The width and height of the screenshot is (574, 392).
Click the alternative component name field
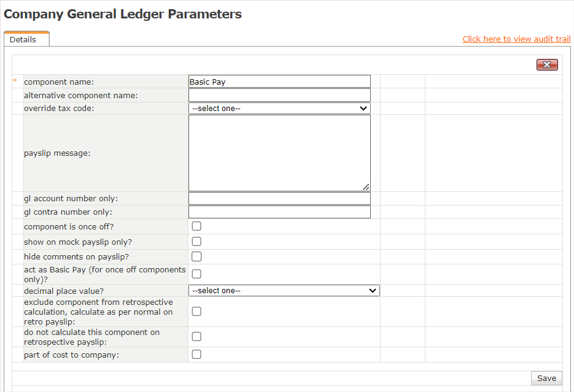[279, 95]
